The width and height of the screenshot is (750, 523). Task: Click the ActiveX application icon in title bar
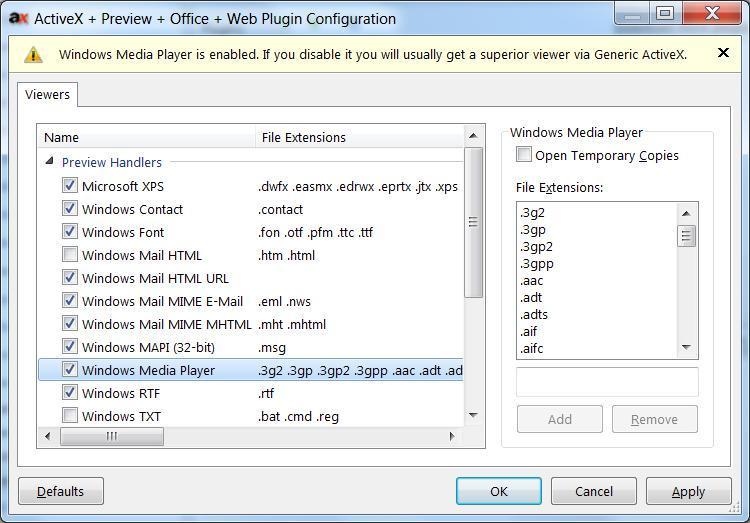18,18
